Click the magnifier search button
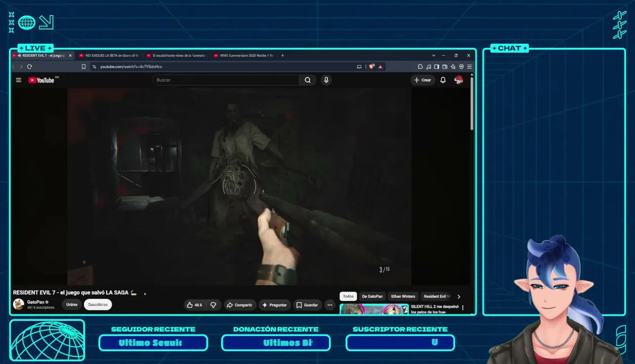Image resolution: width=635 pixels, height=364 pixels. point(308,80)
